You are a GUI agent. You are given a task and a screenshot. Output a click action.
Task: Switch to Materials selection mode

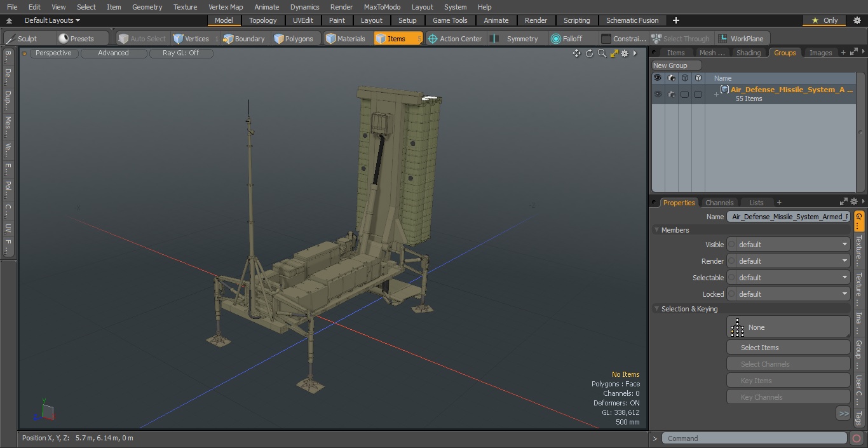pyautogui.click(x=346, y=39)
